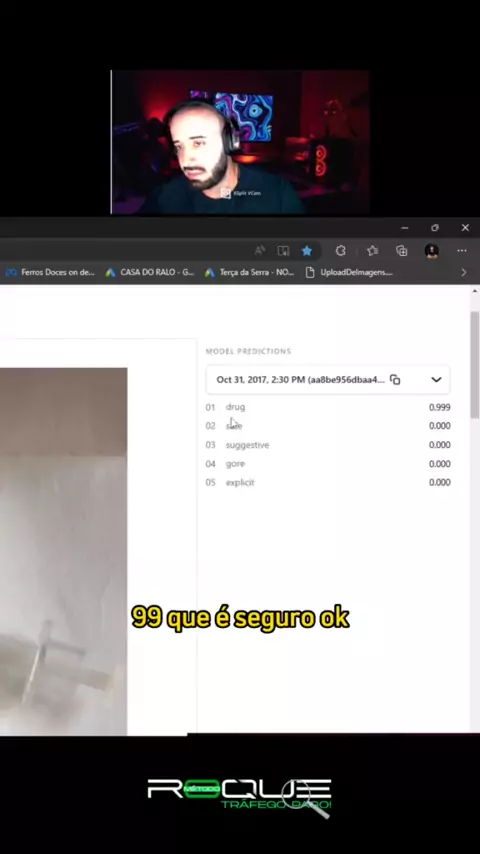
Task: Open the immersive reader icon
Action: pyautogui.click(x=283, y=251)
